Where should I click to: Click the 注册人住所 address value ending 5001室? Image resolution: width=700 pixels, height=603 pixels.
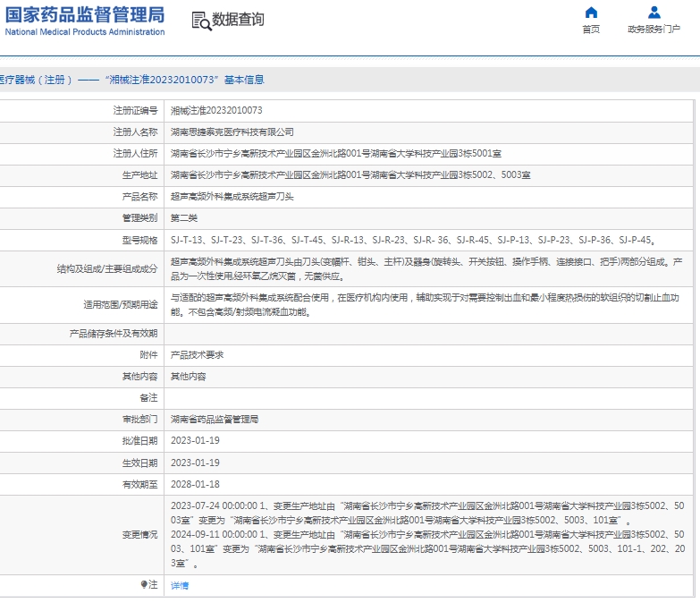coord(336,154)
